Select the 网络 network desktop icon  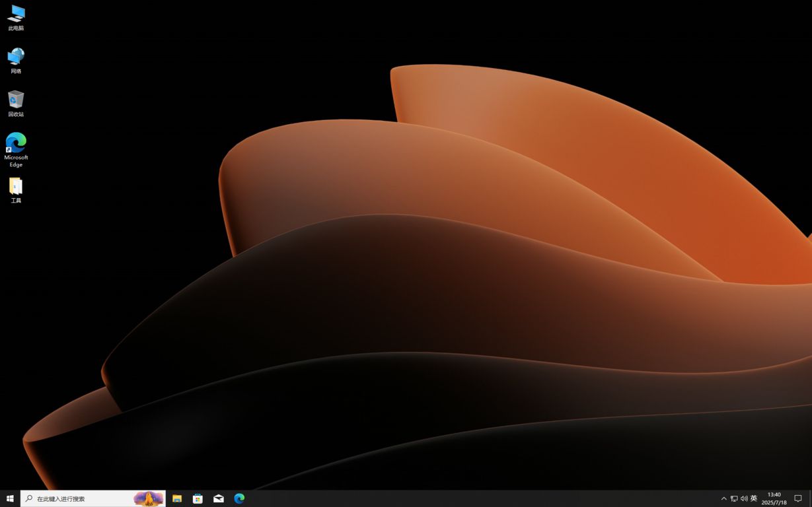pos(16,60)
